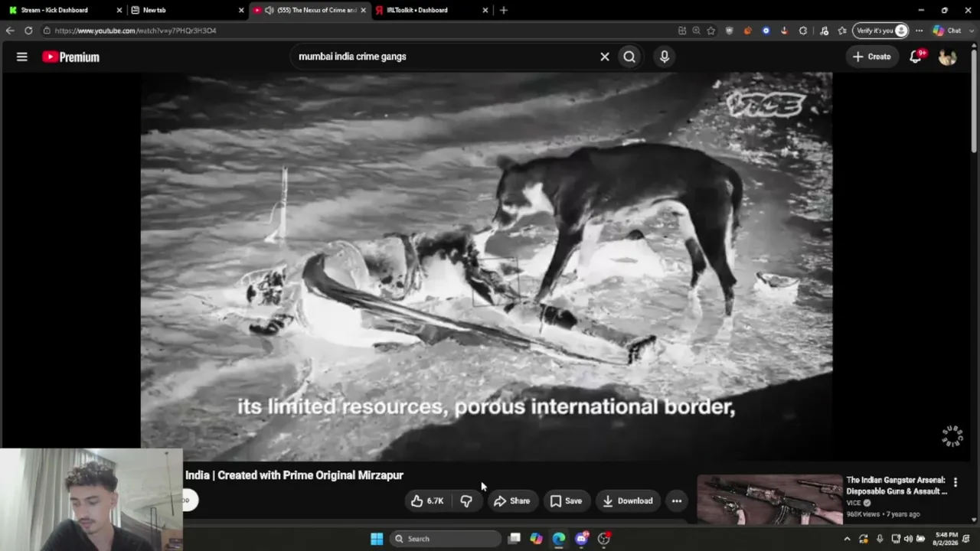This screenshot has width=980, height=551.
Task: Open options for Indian Gangster Arsenal video
Action: pos(955,482)
